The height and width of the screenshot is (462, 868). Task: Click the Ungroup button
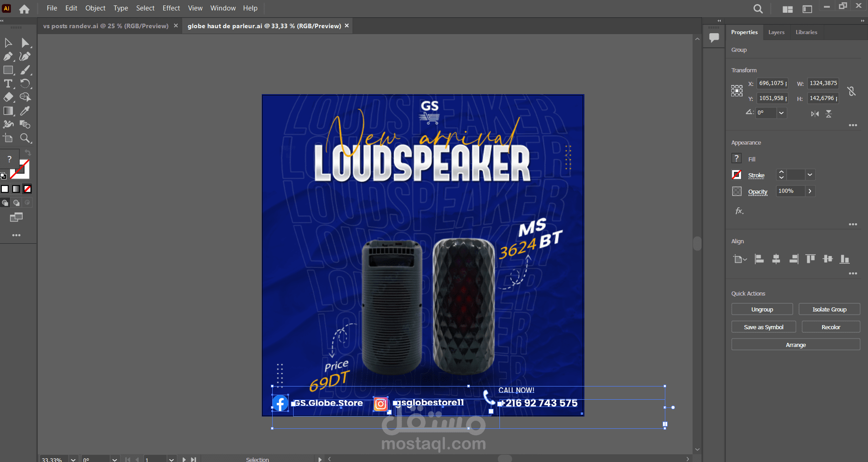click(762, 309)
